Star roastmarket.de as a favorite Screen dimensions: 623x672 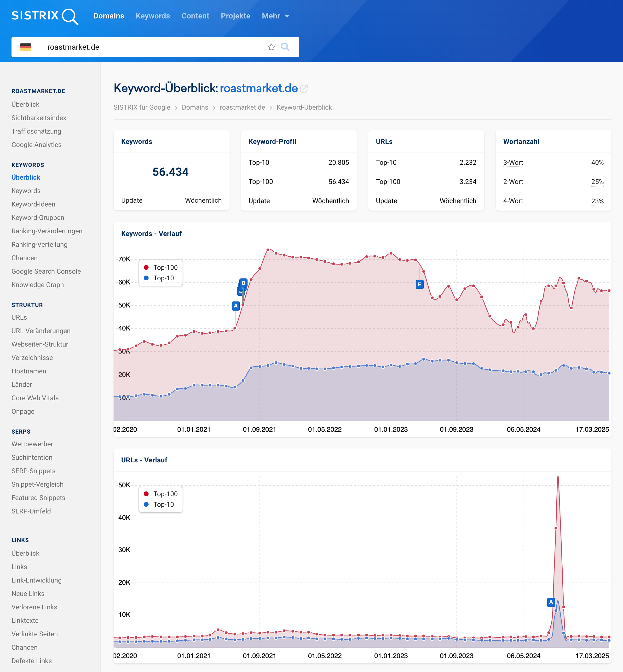click(271, 47)
